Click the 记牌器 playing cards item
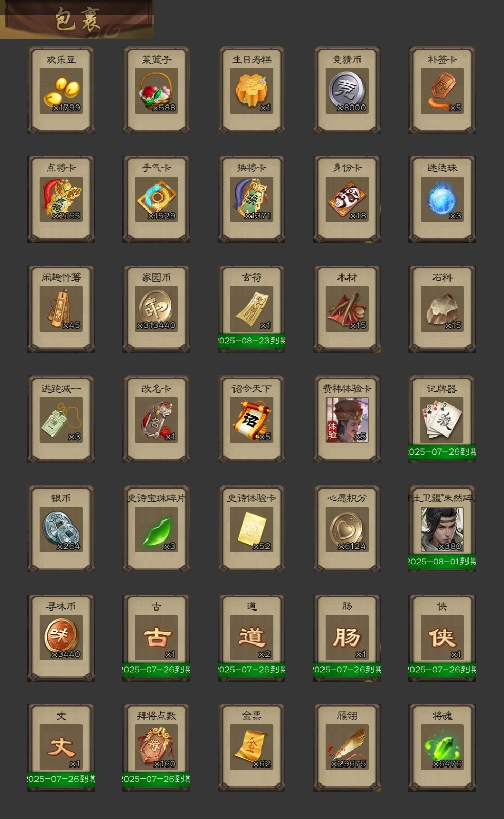504x819 pixels. pos(442,419)
